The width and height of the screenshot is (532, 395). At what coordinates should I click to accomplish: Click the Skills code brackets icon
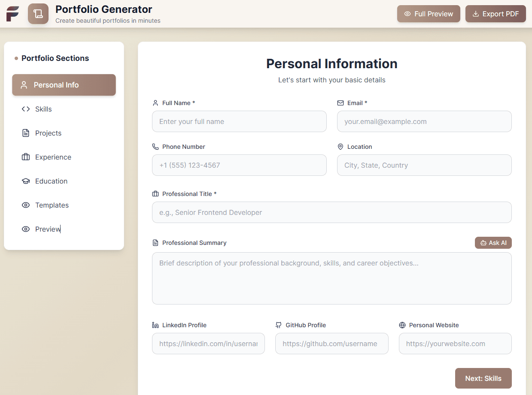point(26,109)
